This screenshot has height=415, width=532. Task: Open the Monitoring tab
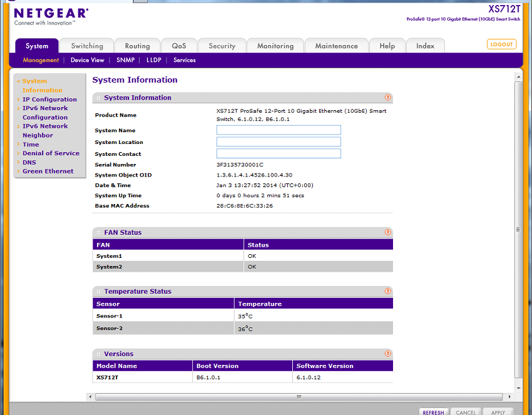coord(275,46)
